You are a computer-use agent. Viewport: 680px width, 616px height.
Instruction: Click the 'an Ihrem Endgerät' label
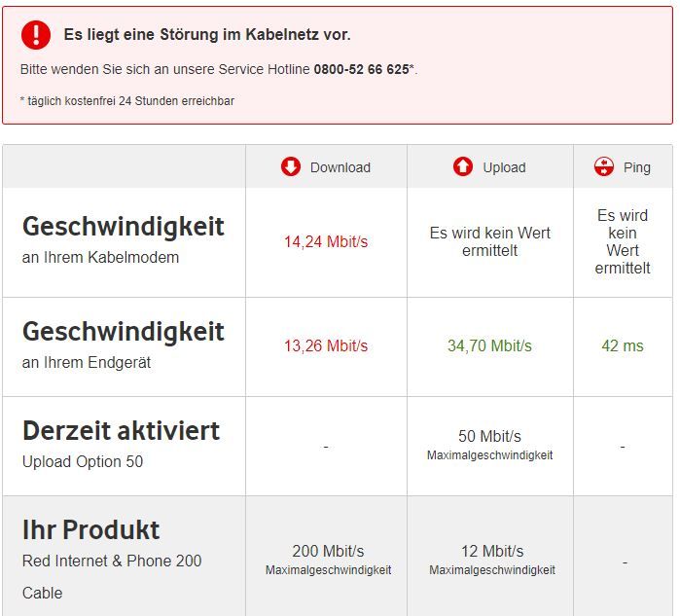point(87,362)
